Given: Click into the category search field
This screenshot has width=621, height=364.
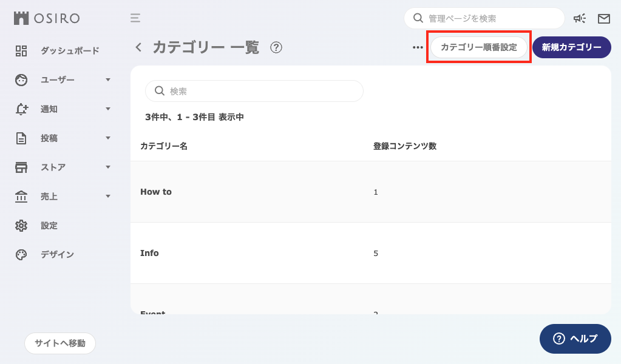Looking at the screenshot, I should point(254,90).
